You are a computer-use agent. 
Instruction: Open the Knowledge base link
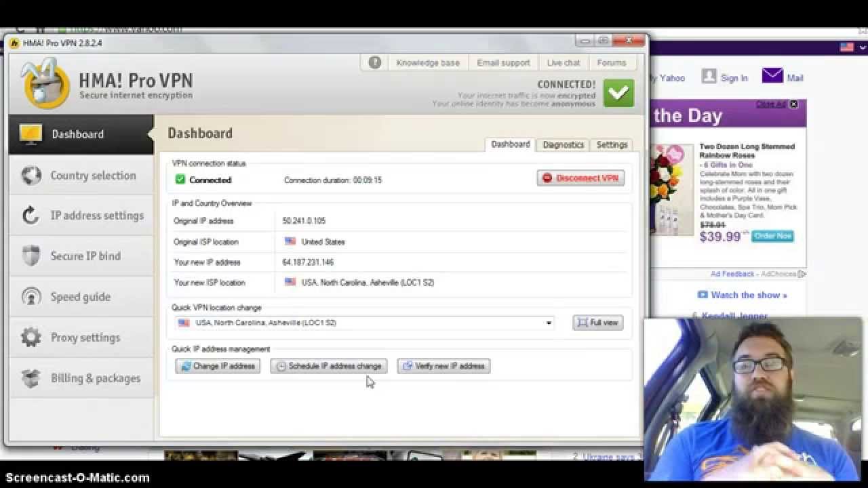tap(428, 62)
